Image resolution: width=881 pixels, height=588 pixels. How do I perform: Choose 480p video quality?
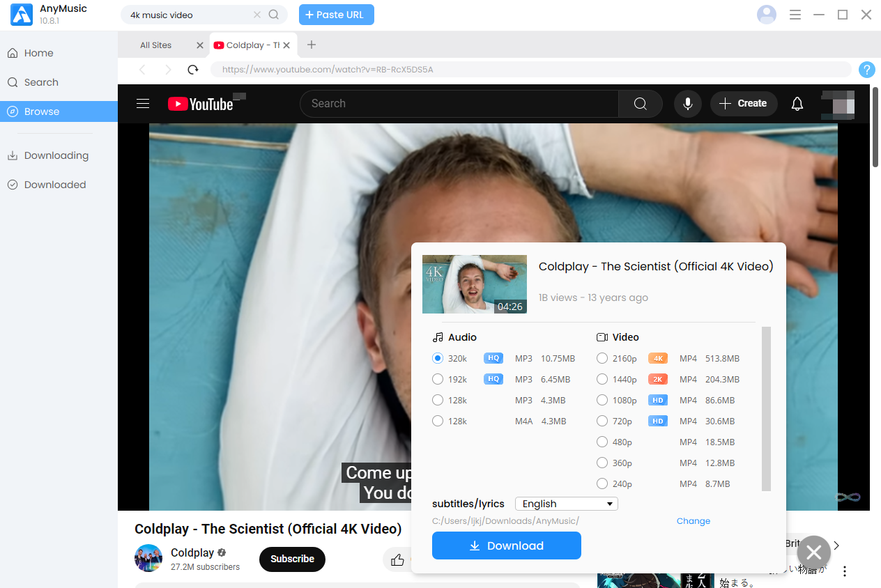point(602,442)
